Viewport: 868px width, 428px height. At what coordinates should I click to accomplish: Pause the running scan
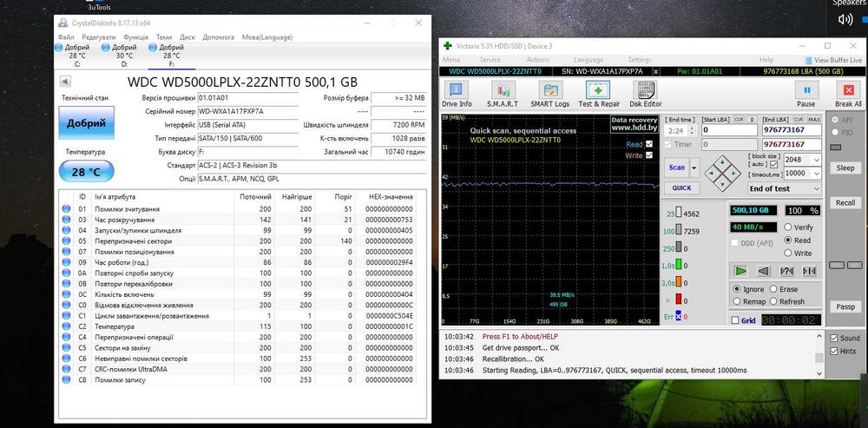806,94
